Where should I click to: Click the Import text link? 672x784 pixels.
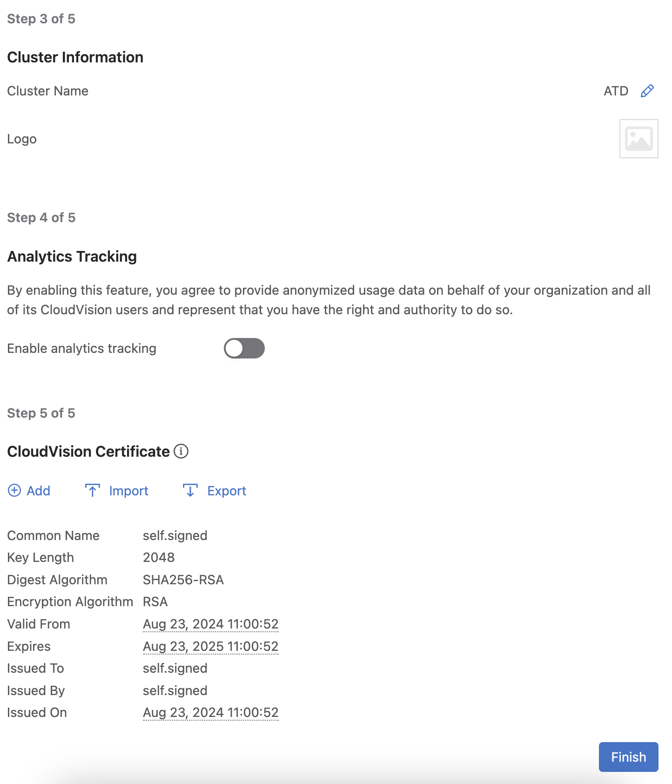pyautogui.click(x=128, y=491)
